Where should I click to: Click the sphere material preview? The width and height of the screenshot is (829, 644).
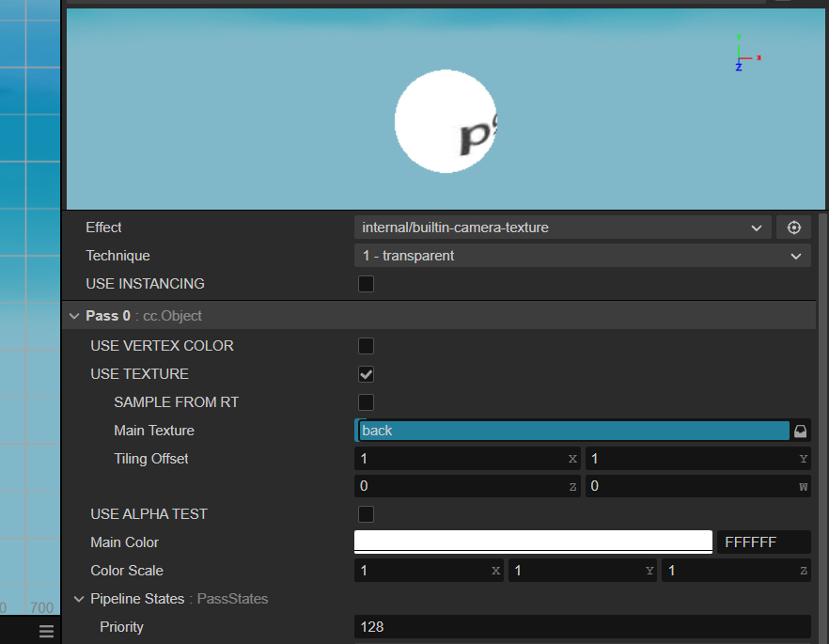(446, 121)
